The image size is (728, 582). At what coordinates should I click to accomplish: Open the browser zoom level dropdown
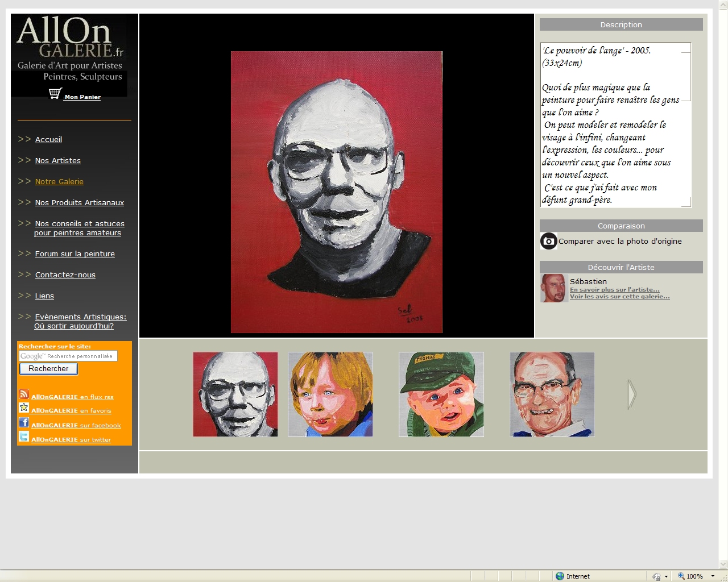tap(713, 576)
